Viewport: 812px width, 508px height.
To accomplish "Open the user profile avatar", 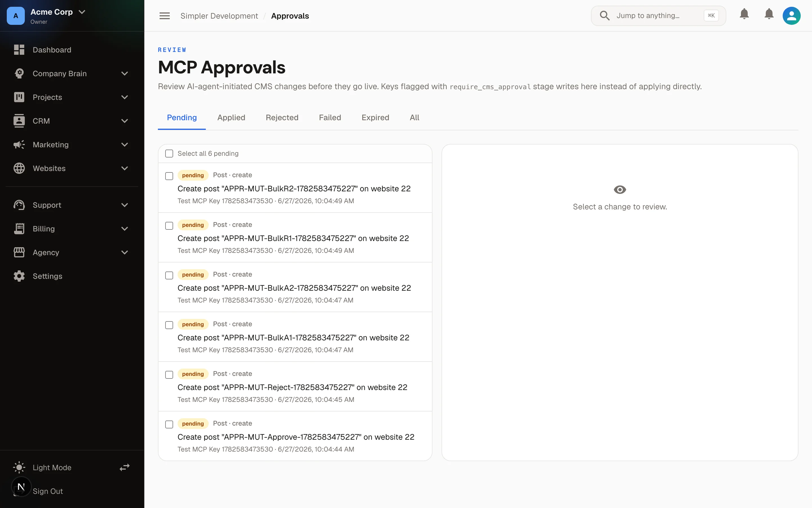I will (791, 16).
